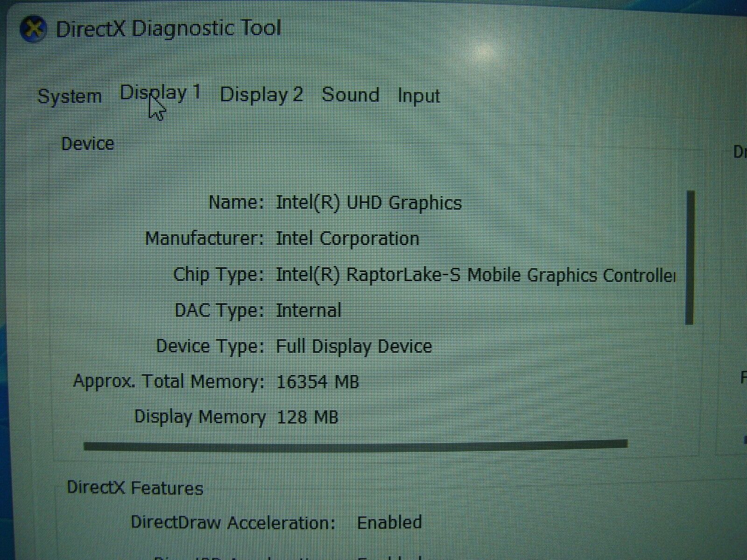The image size is (747, 560).
Task: Click the 'DirectX Features' group heading
Action: [x=135, y=488]
